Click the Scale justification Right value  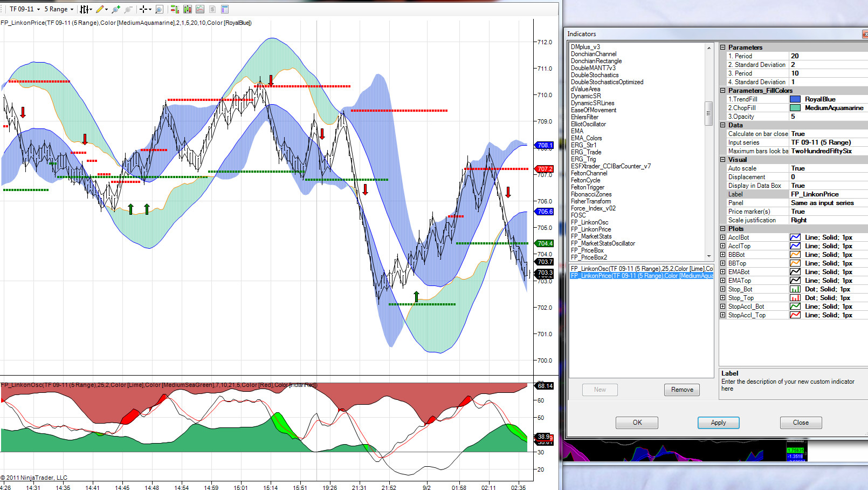[x=829, y=220]
